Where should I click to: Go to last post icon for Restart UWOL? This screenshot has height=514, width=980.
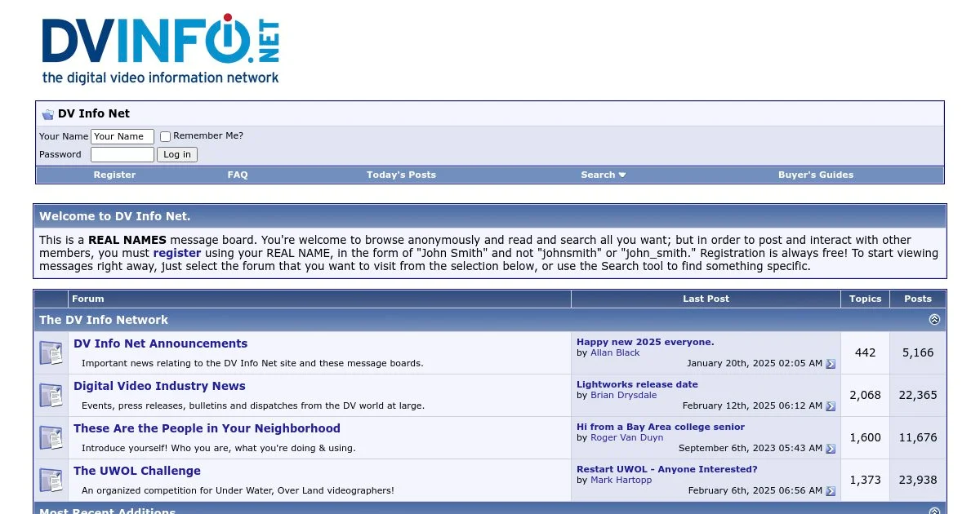(831, 491)
